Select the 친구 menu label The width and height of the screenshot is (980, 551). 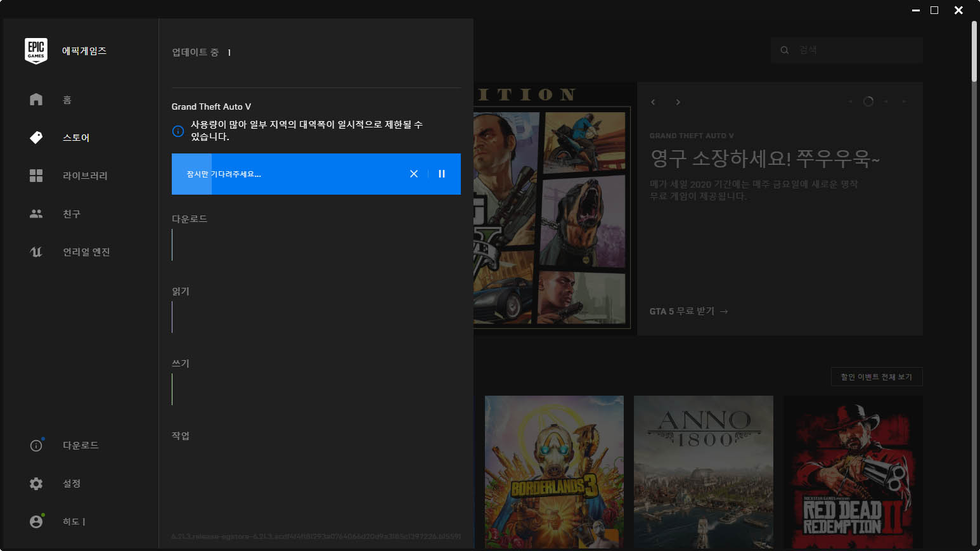coord(72,214)
